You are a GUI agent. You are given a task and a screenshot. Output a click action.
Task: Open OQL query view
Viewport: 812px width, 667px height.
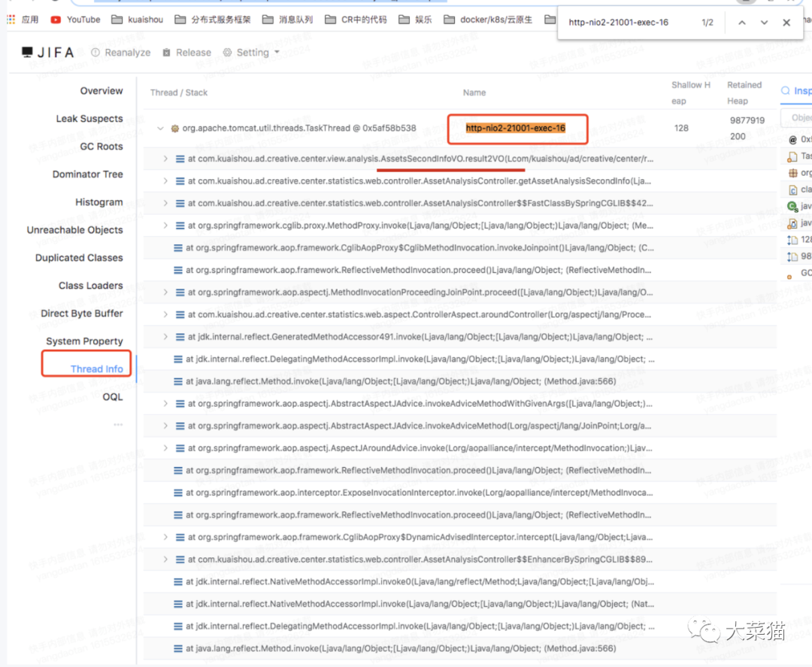[x=112, y=397]
